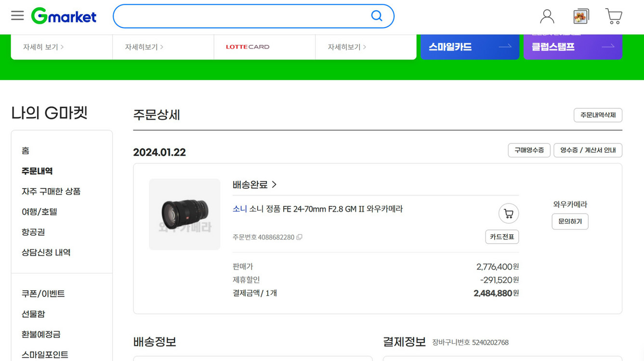Image resolution: width=644 pixels, height=361 pixels.
Task: Copy the order number using the copy icon
Action: 299,237
